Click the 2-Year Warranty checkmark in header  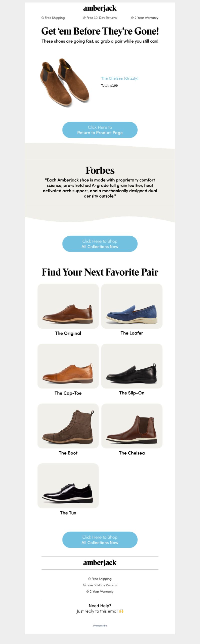tap(132, 18)
